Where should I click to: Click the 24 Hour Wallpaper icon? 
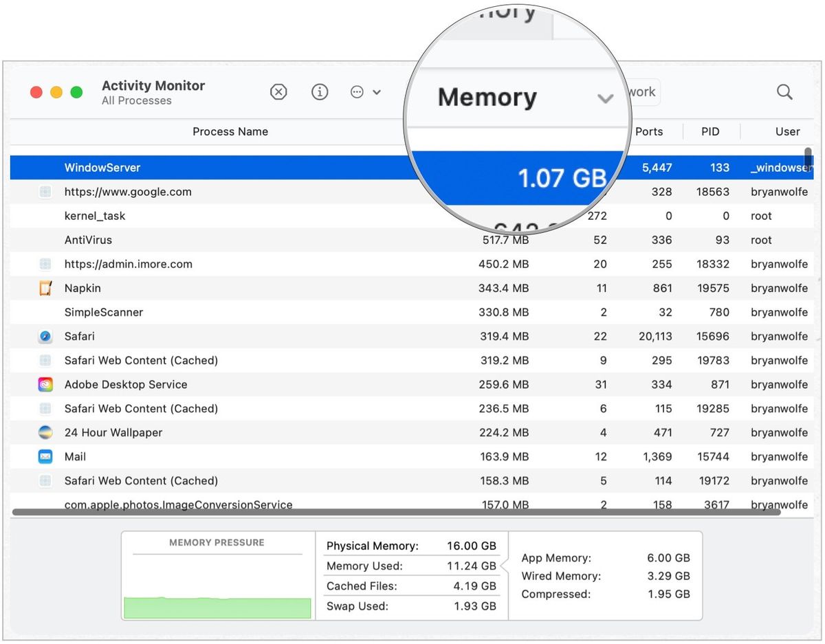coord(45,432)
